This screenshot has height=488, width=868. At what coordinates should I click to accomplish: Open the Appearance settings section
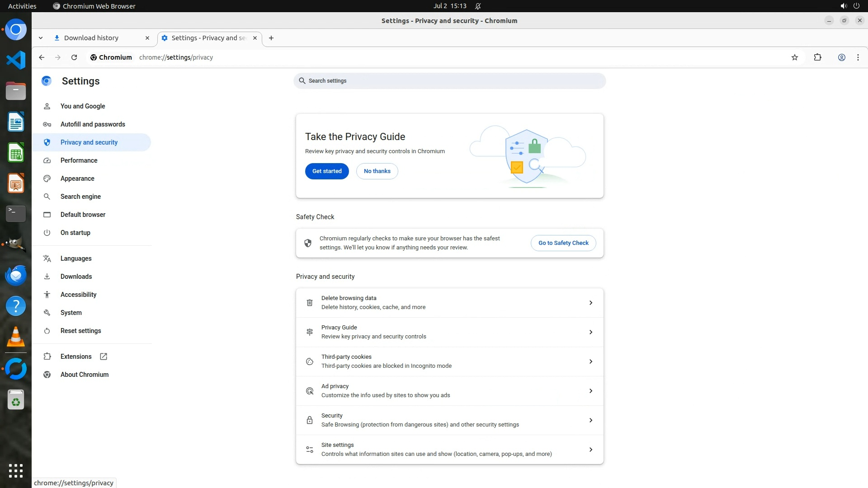point(77,178)
